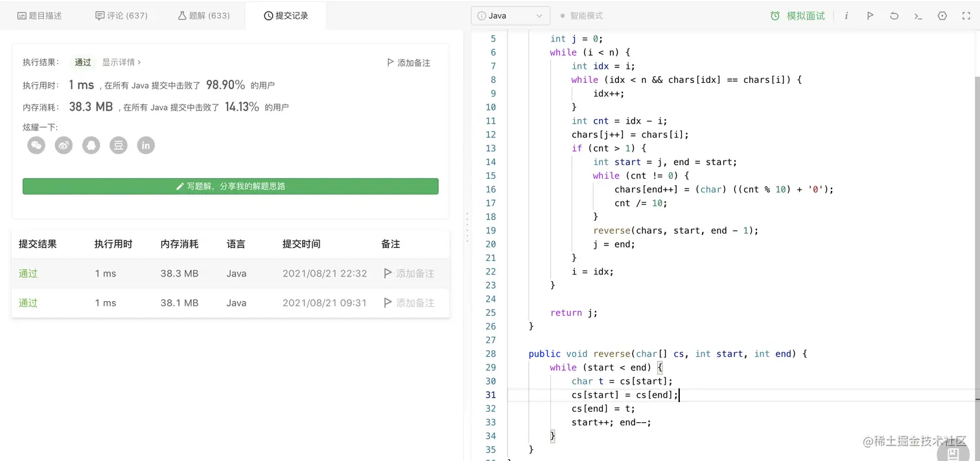Viewport: 980px width, 461px height.
Task: Open 通过 submission from 2021/08/21 09:31
Action: pos(29,302)
